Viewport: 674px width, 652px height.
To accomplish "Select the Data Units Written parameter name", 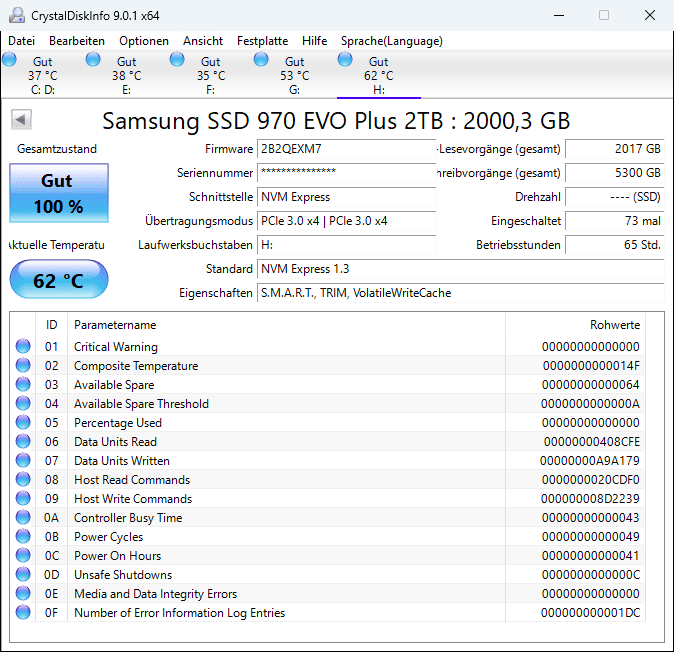I will 122,461.
